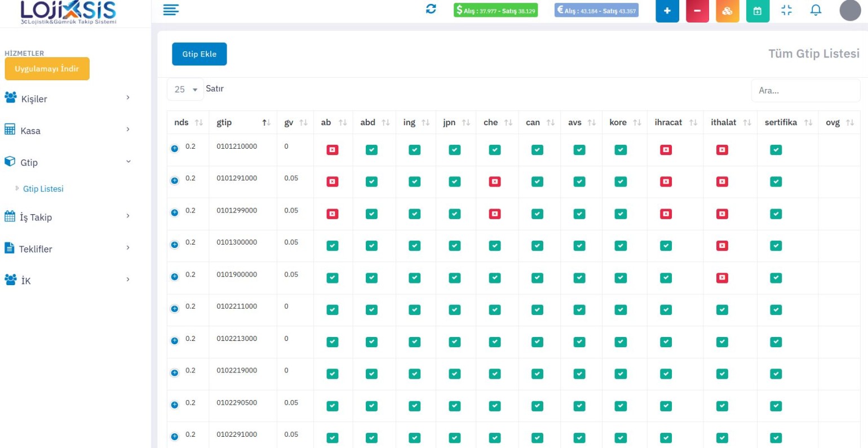Click the refresh exchange rates icon
The image size is (868, 448).
[431, 9]
